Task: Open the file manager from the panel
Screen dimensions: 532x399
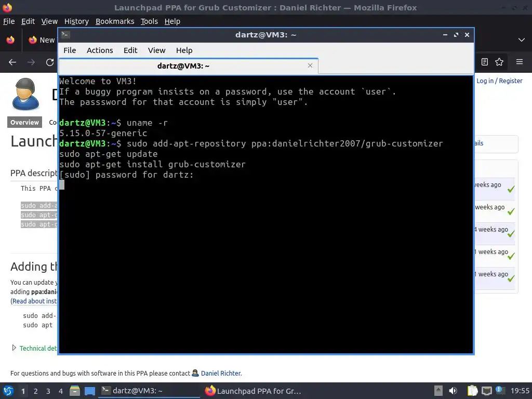Action: coord(75,391)
